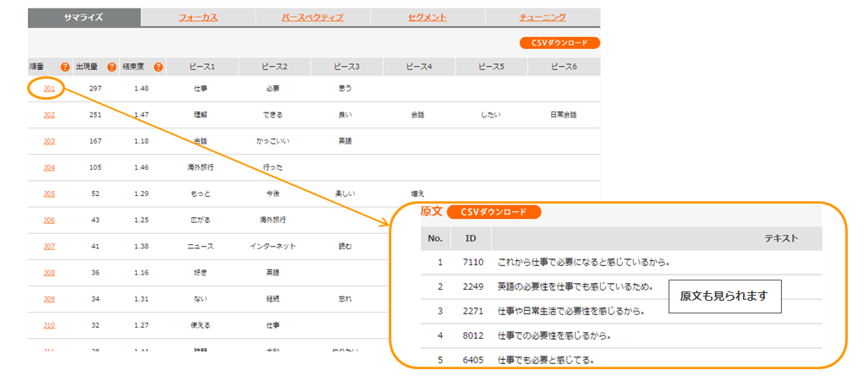
Task: Click the ID header in the 原文 table
Action: pyautogui.click(x=471, y=238)
